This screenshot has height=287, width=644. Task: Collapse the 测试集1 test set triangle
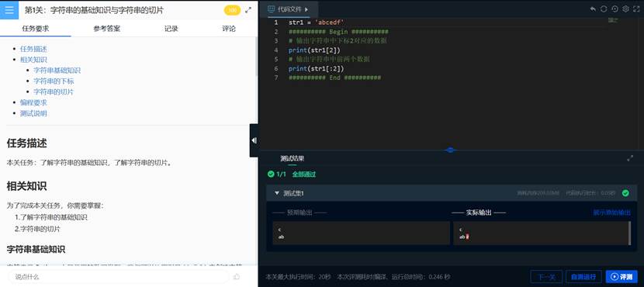pos(277,193)
